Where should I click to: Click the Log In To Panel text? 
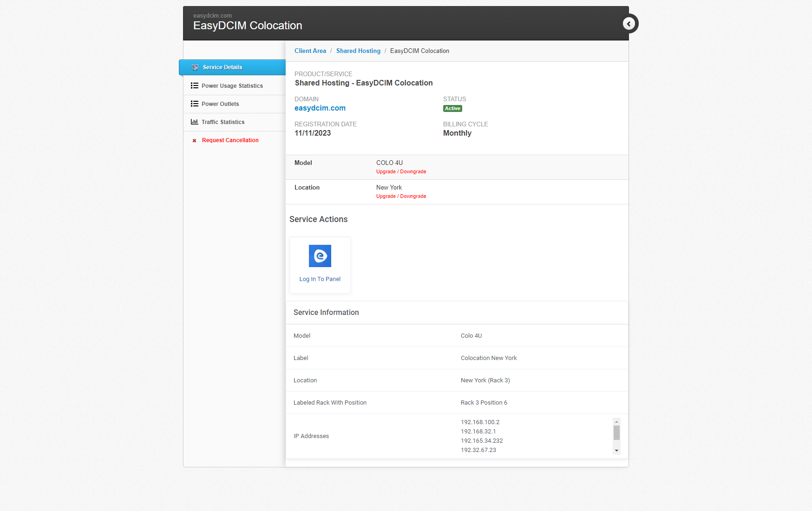(320, 279)
